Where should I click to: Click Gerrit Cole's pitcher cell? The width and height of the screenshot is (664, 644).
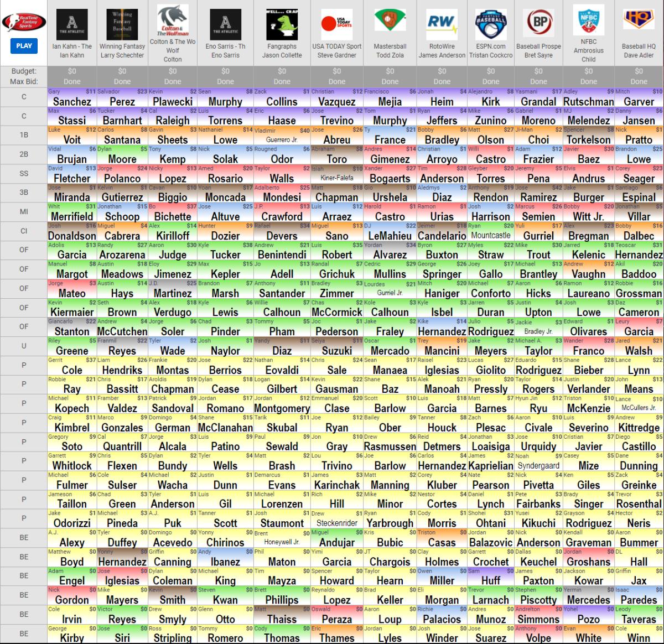coord(72,366)
